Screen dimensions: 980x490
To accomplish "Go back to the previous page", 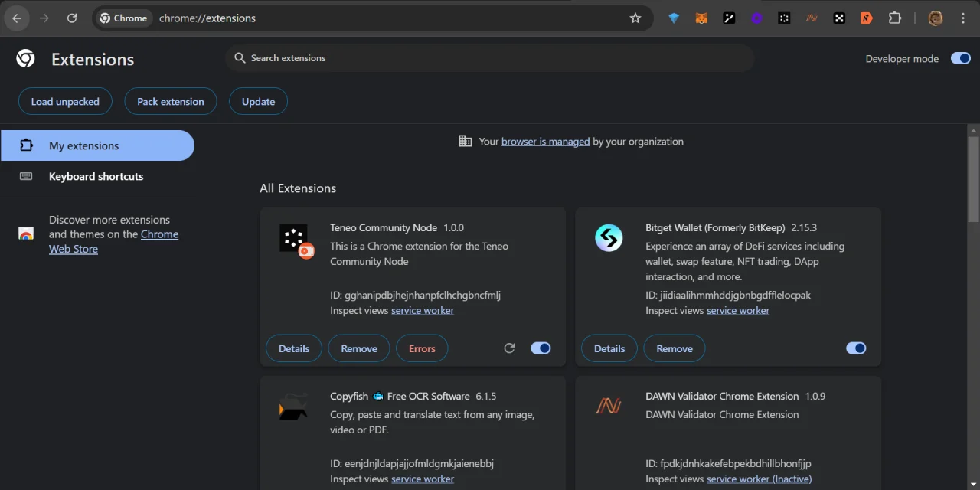I will click(17, 18).
